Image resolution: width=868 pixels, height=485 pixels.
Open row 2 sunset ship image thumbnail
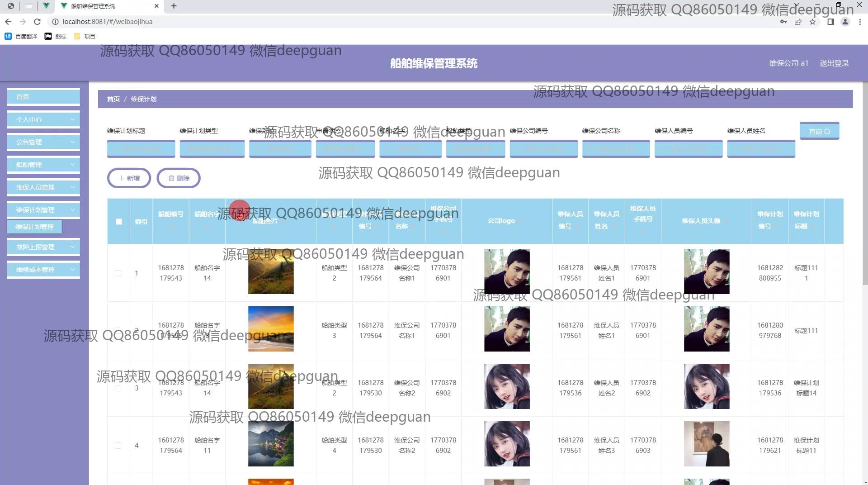[x=271, y=329]
